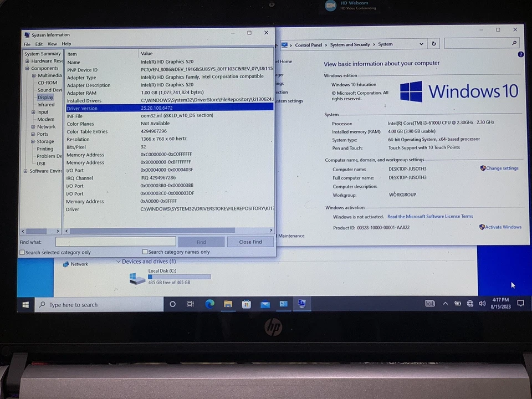Open the Mail app from the taskbar
The image size is (532, 399).
(265, 304)
